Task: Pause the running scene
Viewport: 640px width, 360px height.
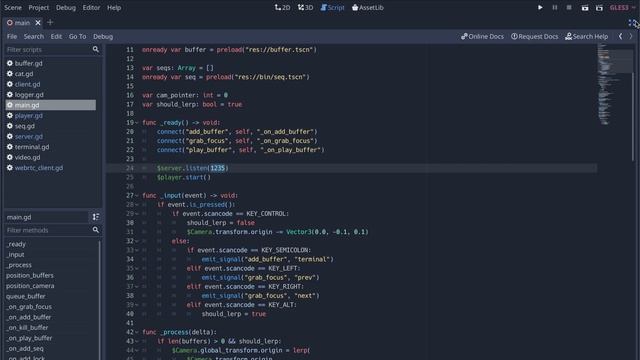Action: pyautogui.click(x=555, y=7)
